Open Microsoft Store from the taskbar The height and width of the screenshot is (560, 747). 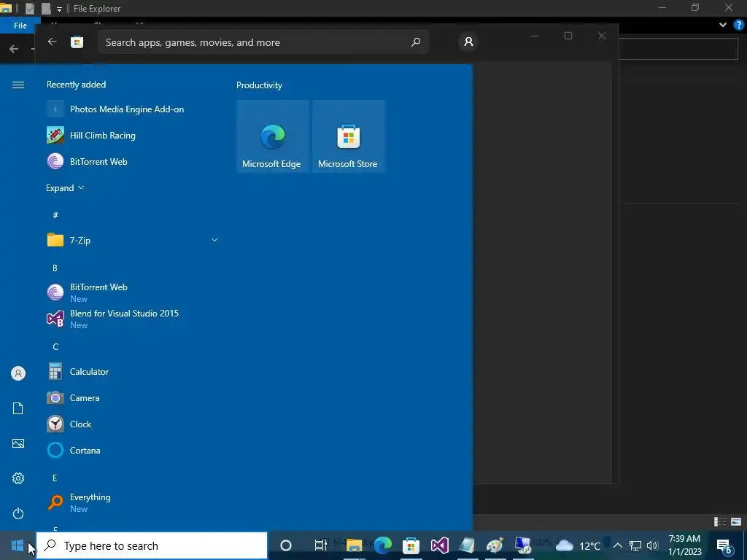pos(411,545)
